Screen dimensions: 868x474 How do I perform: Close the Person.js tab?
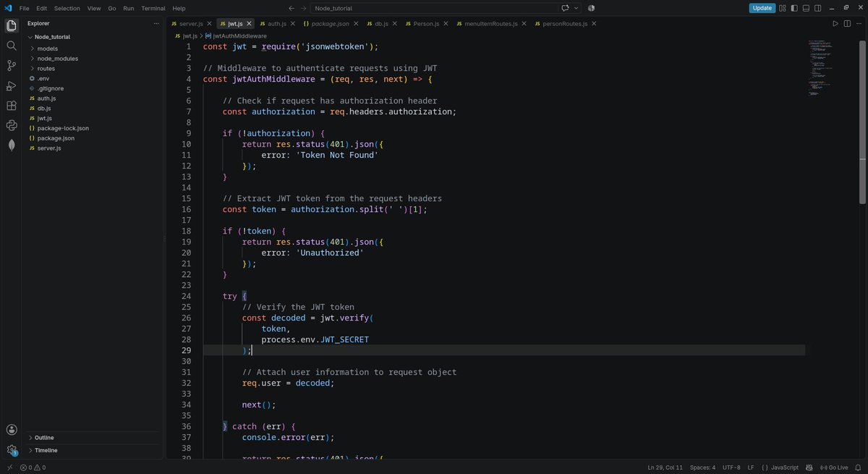pos(446,24)
